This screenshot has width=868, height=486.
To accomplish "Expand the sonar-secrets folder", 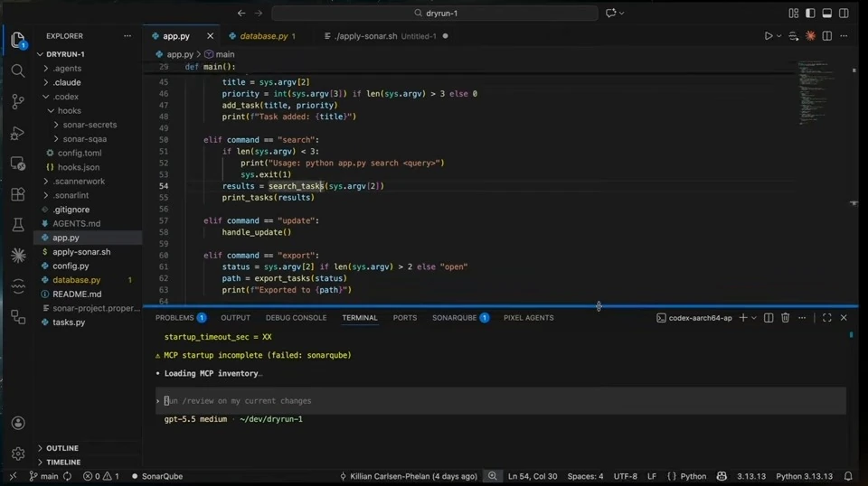I will point(88,125).
